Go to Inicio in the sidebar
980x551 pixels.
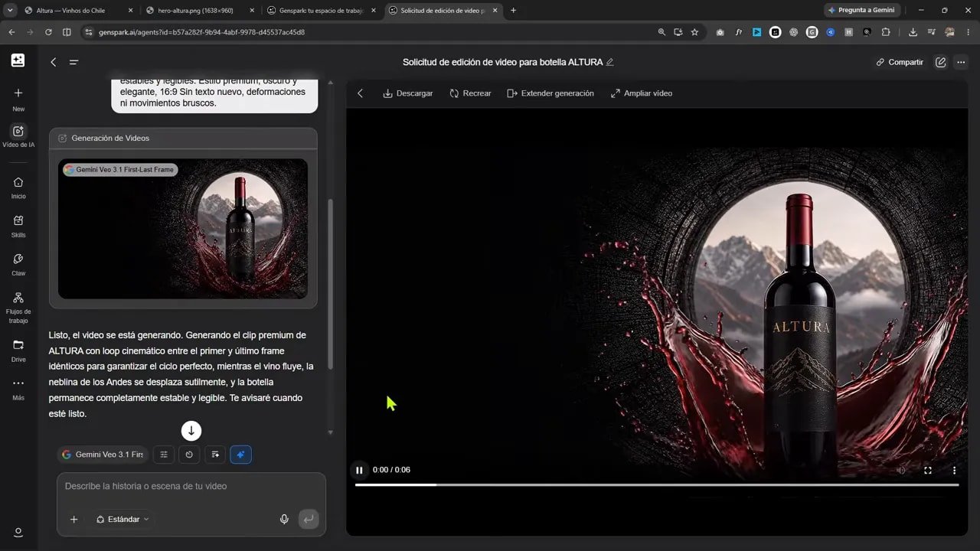click(18, 187)
